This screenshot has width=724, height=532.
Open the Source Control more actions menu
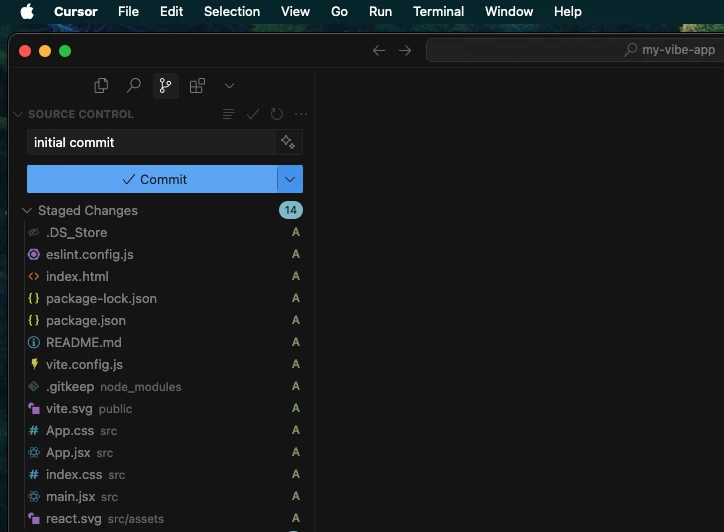tap(301, 114)
